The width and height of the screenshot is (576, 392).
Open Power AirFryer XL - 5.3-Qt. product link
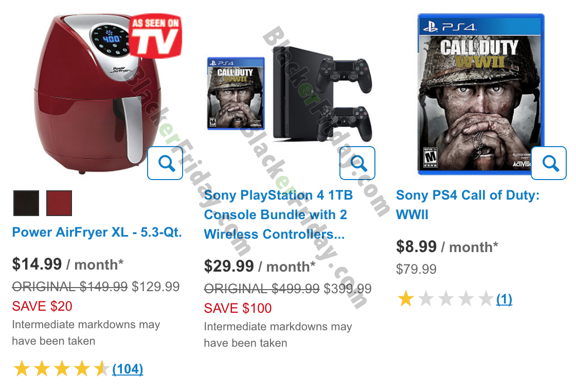point(97,232)
